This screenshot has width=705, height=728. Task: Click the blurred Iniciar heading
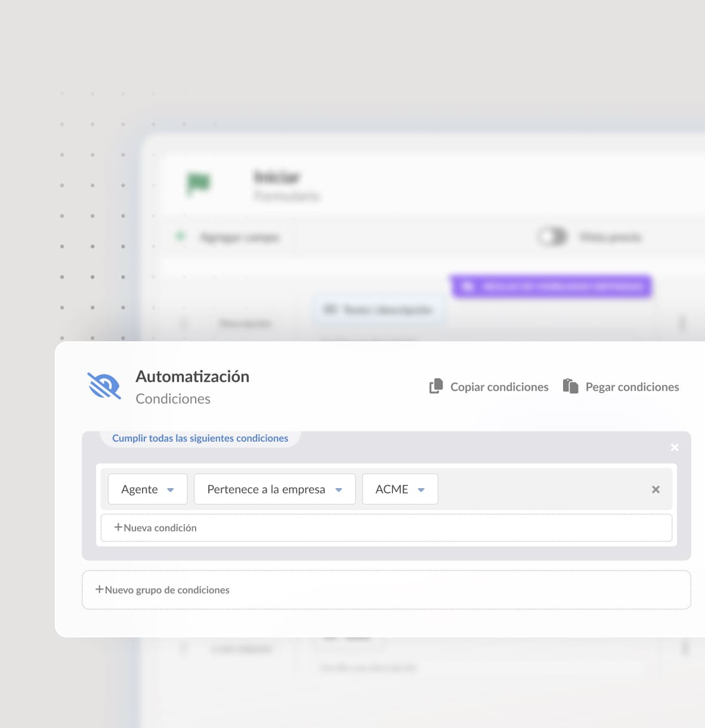[x=277, y=177]
